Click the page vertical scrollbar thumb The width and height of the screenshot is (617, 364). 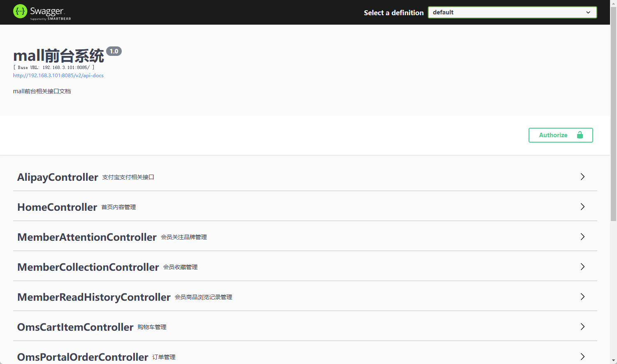point(613,113)
